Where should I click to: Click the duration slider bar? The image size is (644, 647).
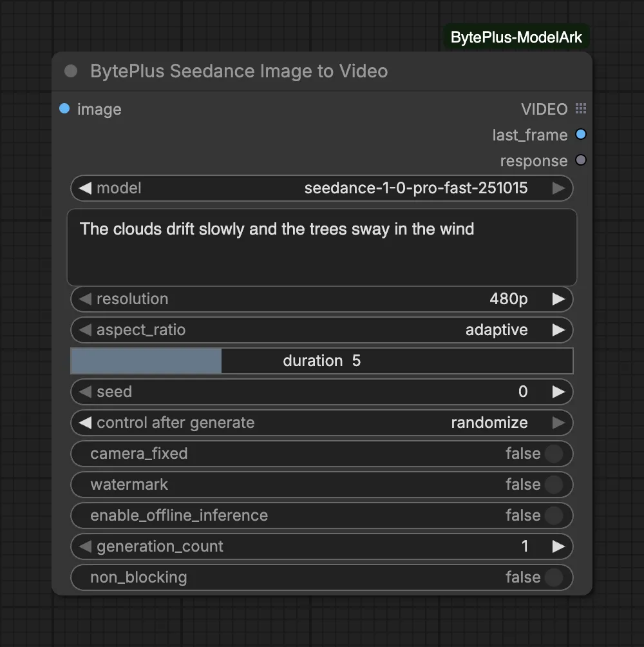(x=321, y=361)
